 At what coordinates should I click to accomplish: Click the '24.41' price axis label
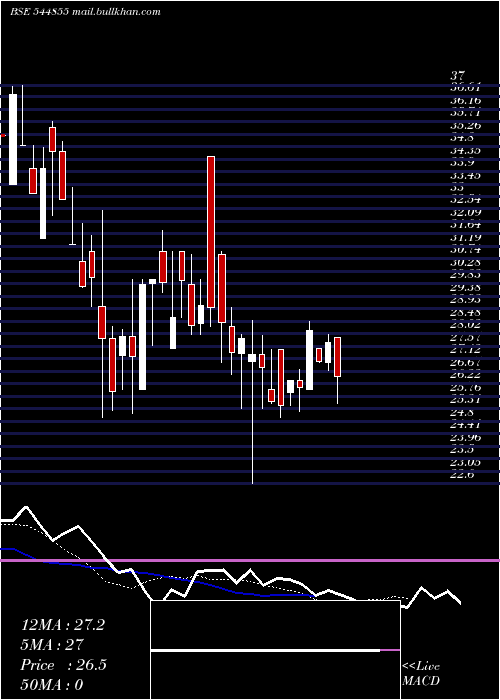pyautogui.click(x=466, y=425)
